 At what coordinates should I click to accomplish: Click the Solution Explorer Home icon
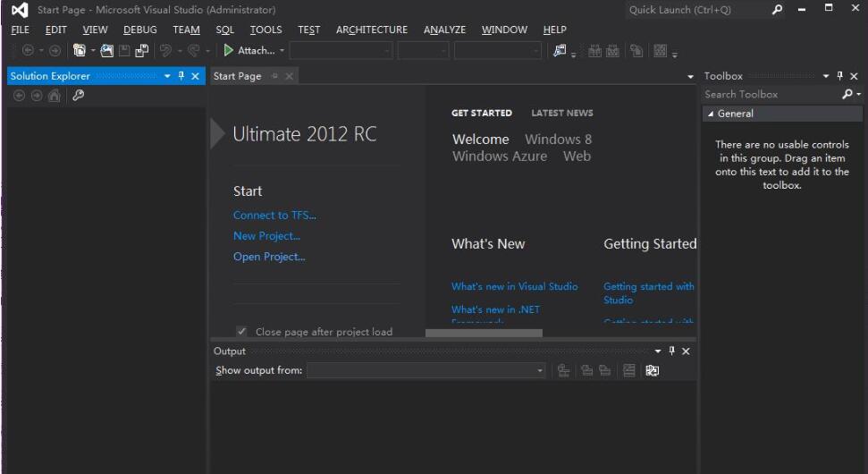coord(54,96)
